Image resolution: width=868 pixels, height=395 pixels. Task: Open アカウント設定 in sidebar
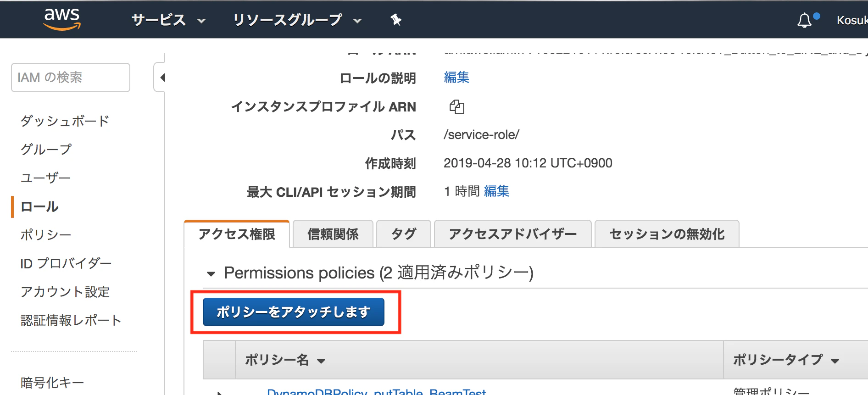coord(65,292)
